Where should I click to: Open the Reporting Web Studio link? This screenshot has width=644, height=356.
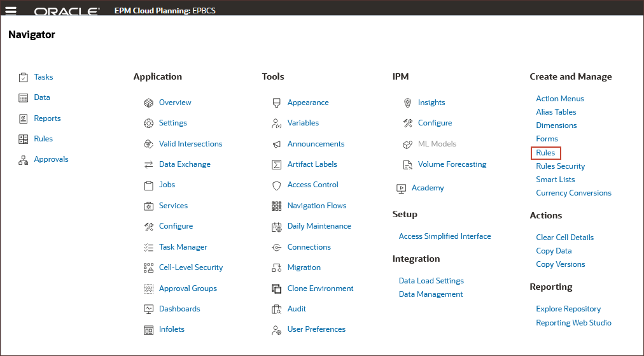(x=574, y=323)
